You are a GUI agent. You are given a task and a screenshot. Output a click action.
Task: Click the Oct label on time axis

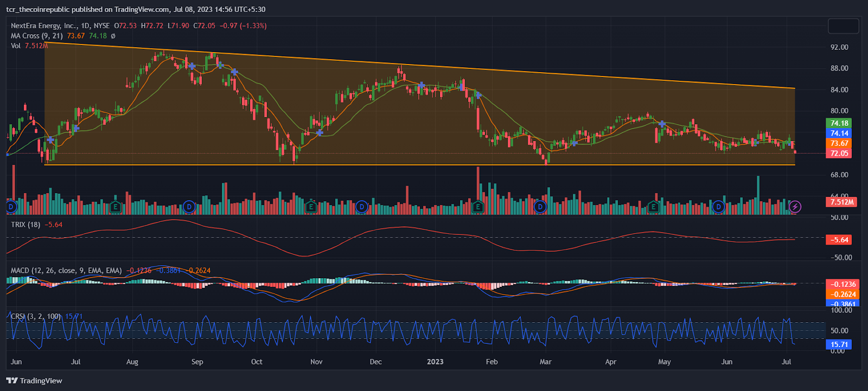click(257, 362)
